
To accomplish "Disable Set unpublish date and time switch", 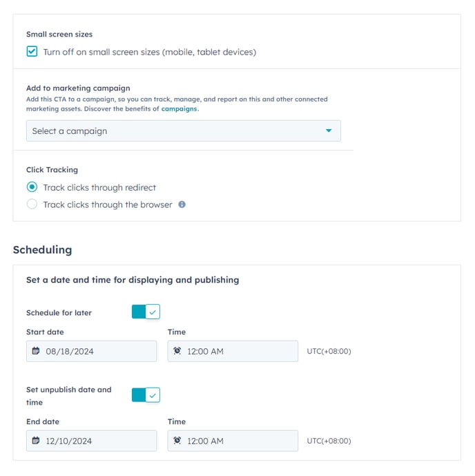I will pyautogui.click(x=146, y=395).
